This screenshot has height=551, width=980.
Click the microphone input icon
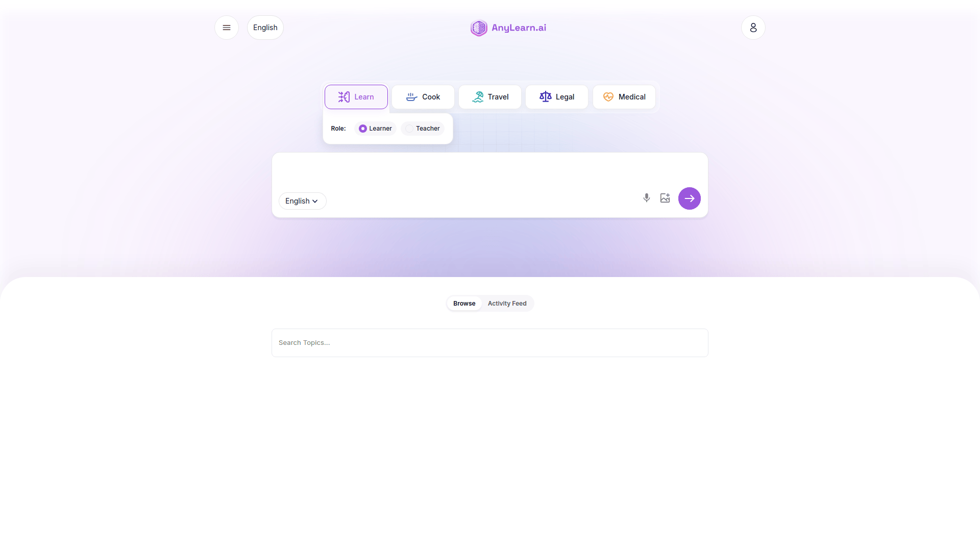pos(646,197)
